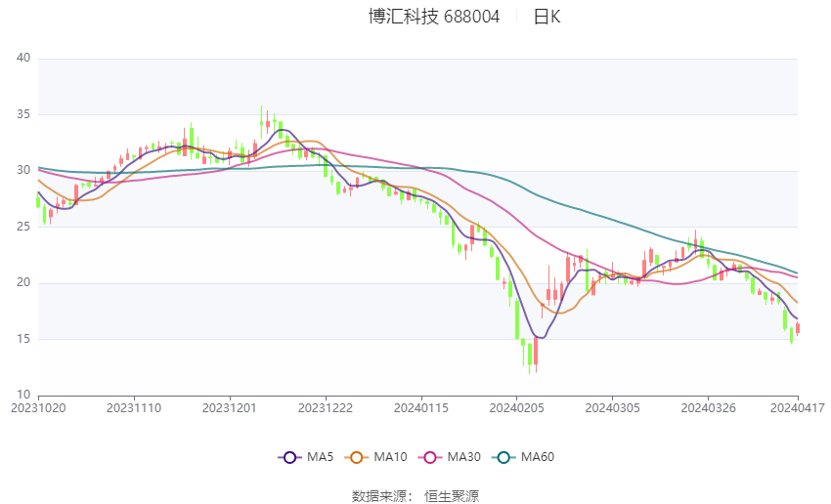Click the 20240205 date axis label
831x504 pixels.
(517, 408)
